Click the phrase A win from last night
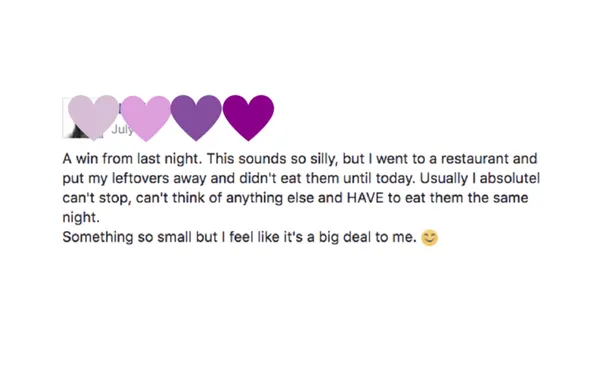600x375 pixels. [132, 159]
